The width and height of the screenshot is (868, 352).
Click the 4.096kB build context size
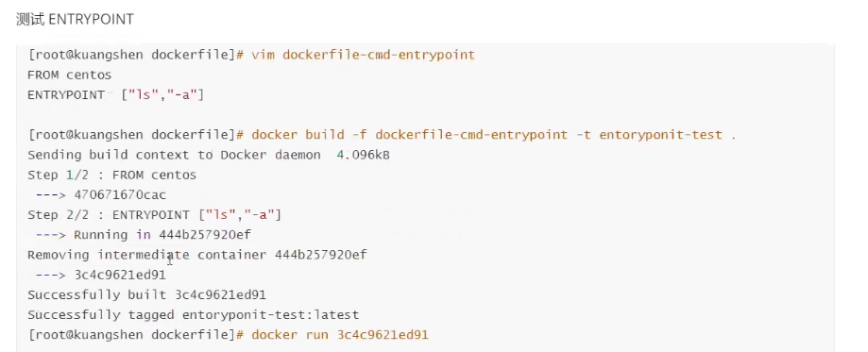pyautogui.click(x=363, y=155)
